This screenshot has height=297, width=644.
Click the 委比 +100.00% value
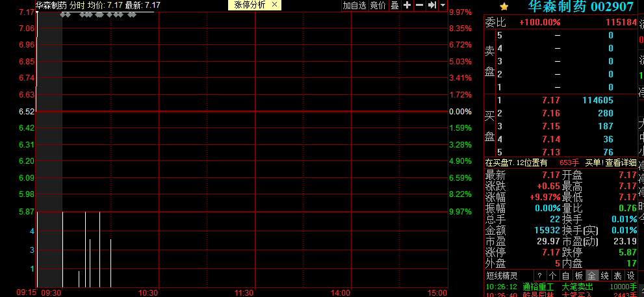tap(539, 22)
